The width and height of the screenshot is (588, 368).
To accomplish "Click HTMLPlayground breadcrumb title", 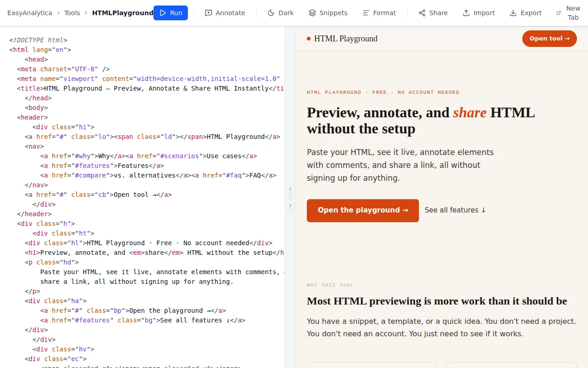I will 123,13.
